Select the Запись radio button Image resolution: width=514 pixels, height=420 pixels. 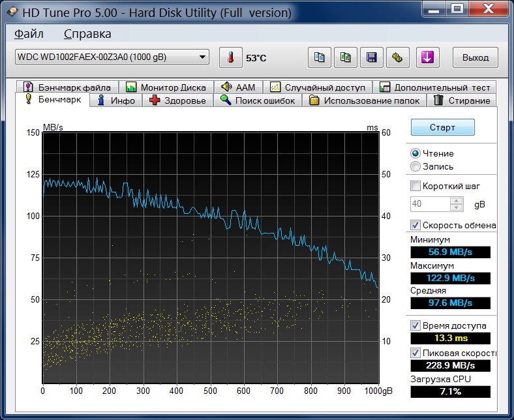point(416,166)
